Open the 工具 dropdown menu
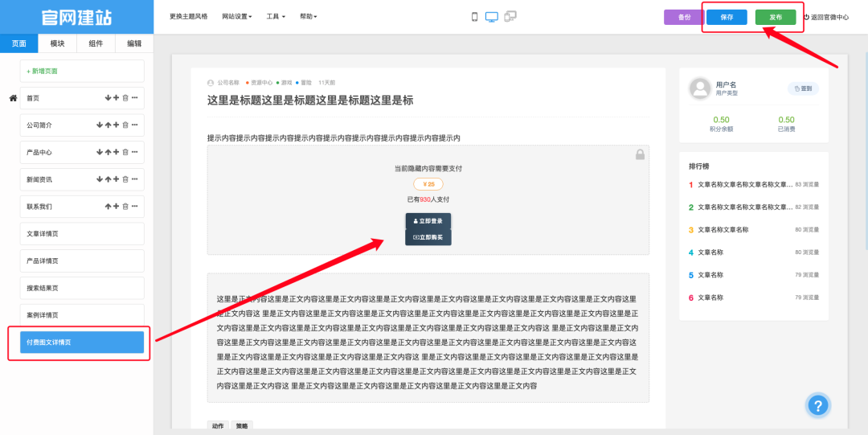 tap(276, 17)
